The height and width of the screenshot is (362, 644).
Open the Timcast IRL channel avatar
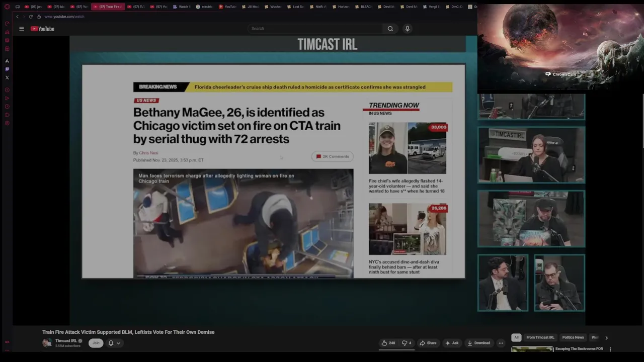pos(47,343)
